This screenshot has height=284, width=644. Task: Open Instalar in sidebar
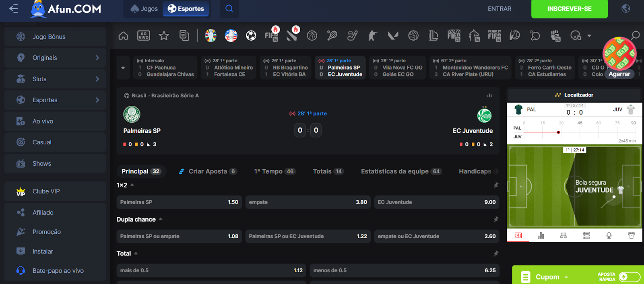(x=55, y=251)
